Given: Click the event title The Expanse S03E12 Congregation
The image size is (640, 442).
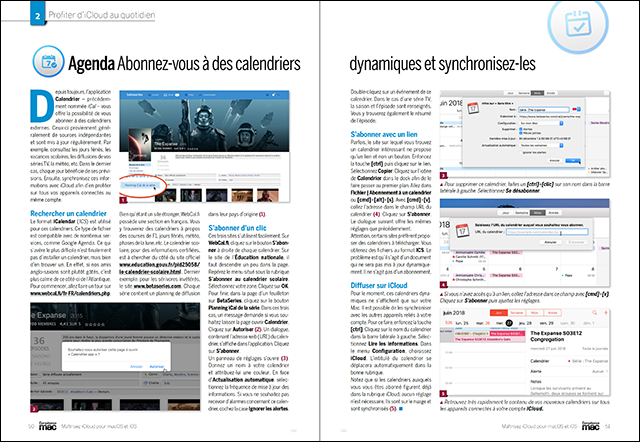Looking at the screenshot, I should click(556, 336).
